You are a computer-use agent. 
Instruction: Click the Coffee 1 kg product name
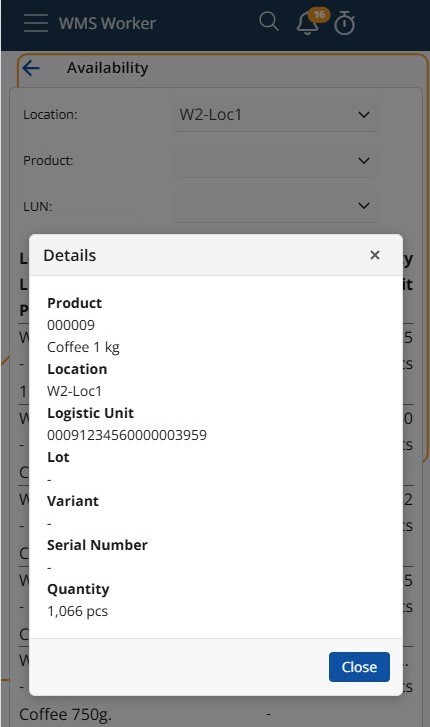click(83, 347)
